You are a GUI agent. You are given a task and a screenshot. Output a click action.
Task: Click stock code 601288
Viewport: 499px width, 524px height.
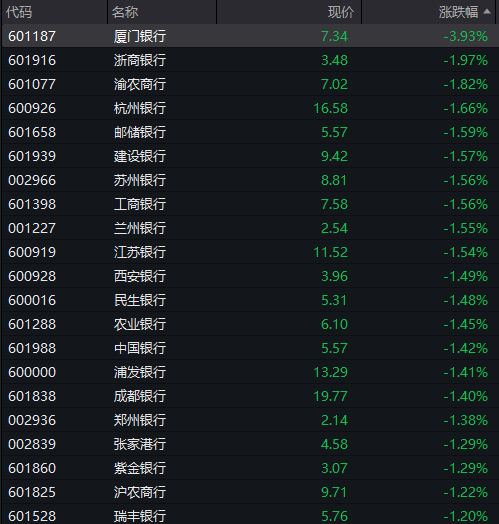point(32,324)
